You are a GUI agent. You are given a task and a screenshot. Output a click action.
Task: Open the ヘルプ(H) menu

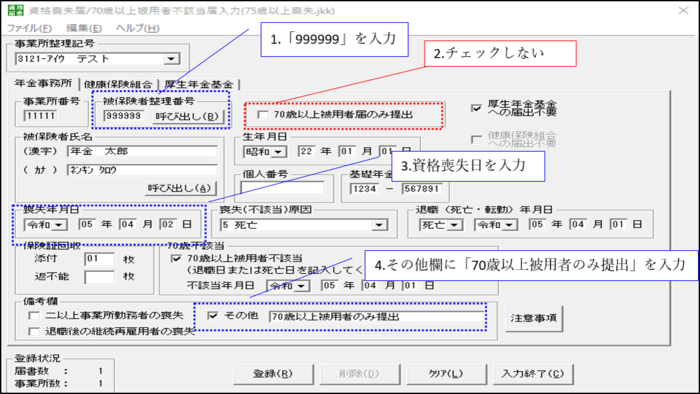coord(138,29)
